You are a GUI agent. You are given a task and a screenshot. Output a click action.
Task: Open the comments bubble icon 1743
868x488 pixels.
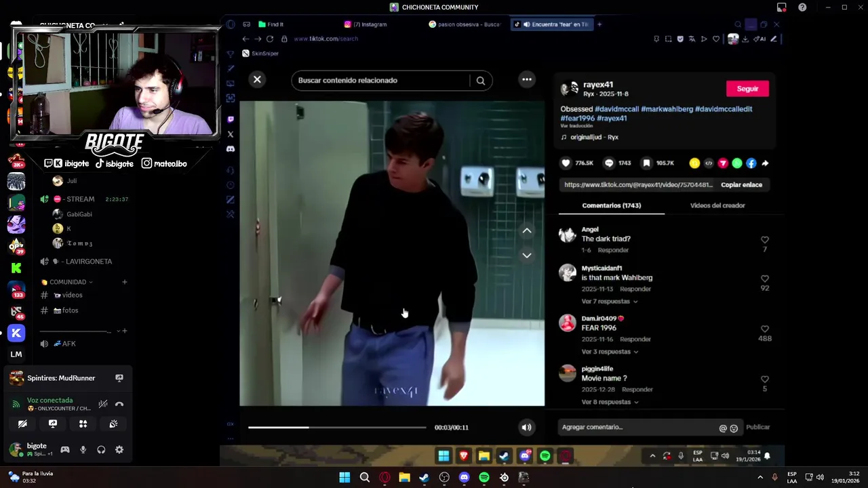(x=609, y=163)
